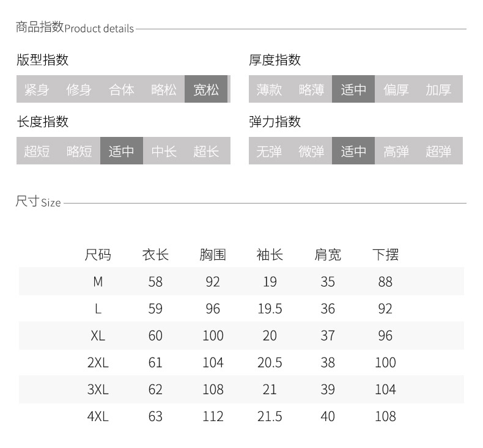Select the 紧身 fit option
The width and height of the screenshot is (483, 448).
coord(37,89)
